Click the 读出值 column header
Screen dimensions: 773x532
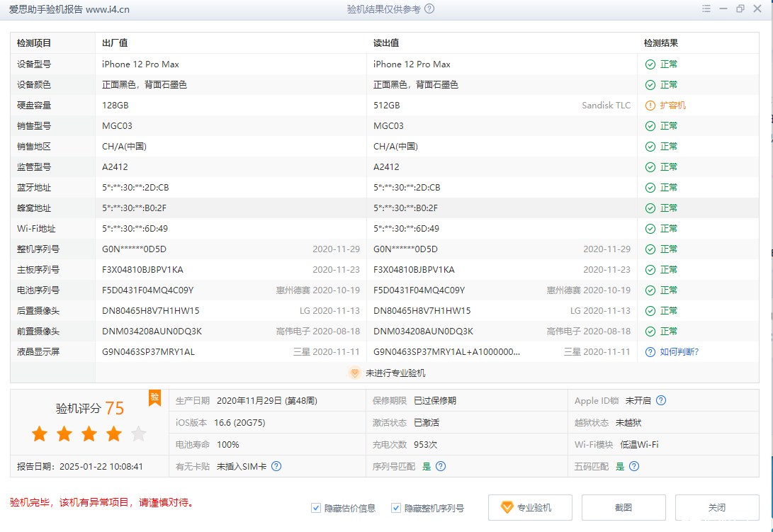[386, 43]
